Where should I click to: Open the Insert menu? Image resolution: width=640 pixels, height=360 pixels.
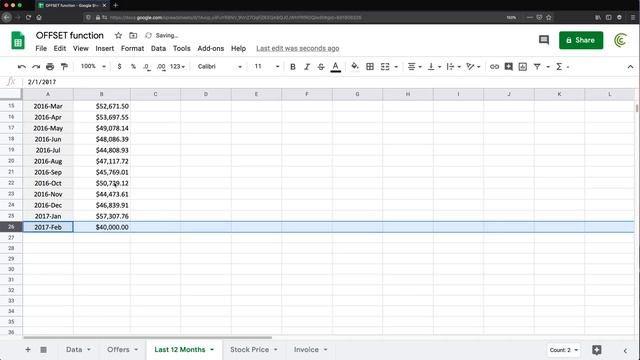[104, 48]
